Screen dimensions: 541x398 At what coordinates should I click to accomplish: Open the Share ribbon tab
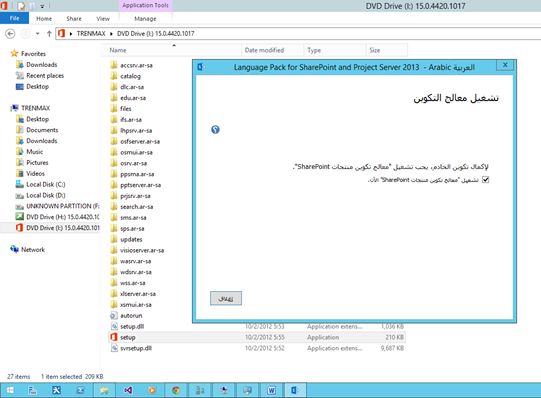pos(74,19)
